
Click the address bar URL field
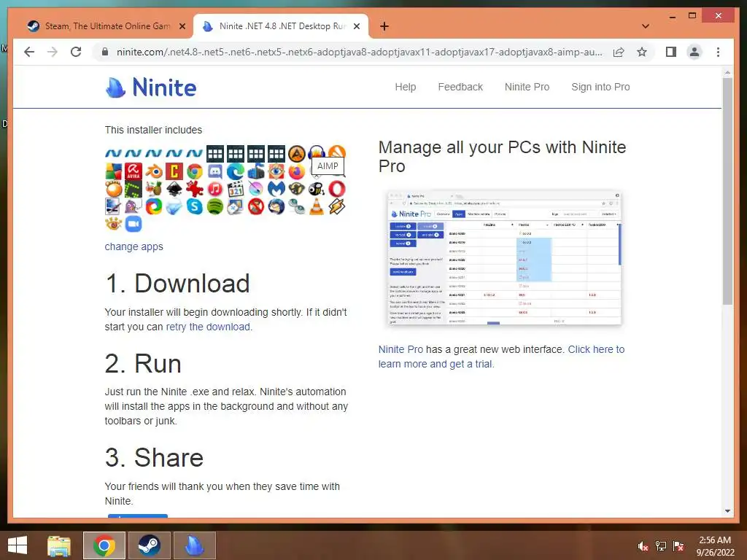click(359, 52)
